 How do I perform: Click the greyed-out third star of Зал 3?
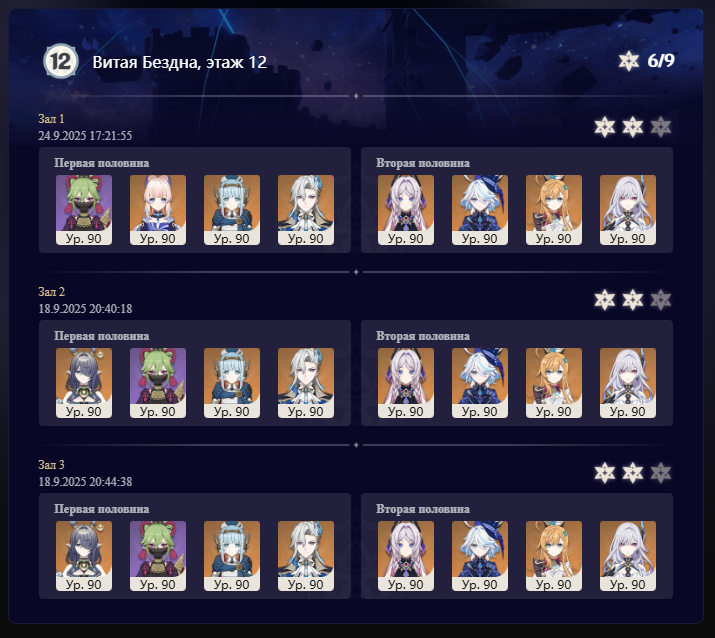point(661,473)
